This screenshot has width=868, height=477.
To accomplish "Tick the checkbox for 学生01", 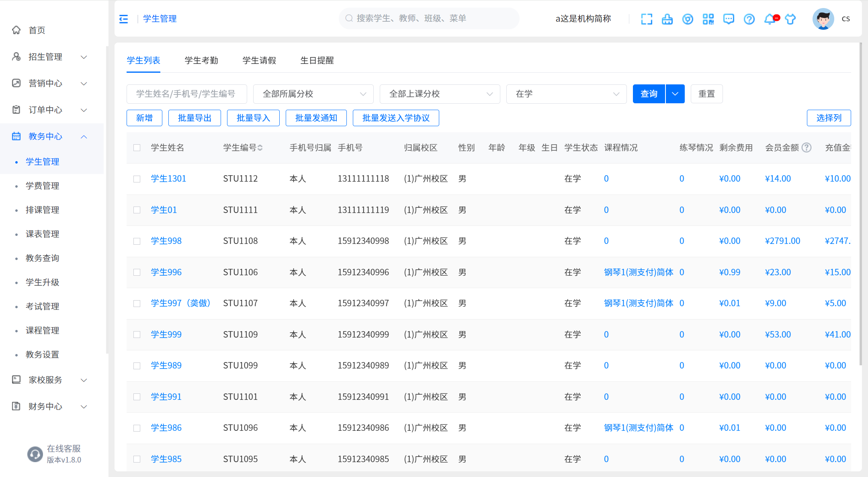I will click(137, 210).
